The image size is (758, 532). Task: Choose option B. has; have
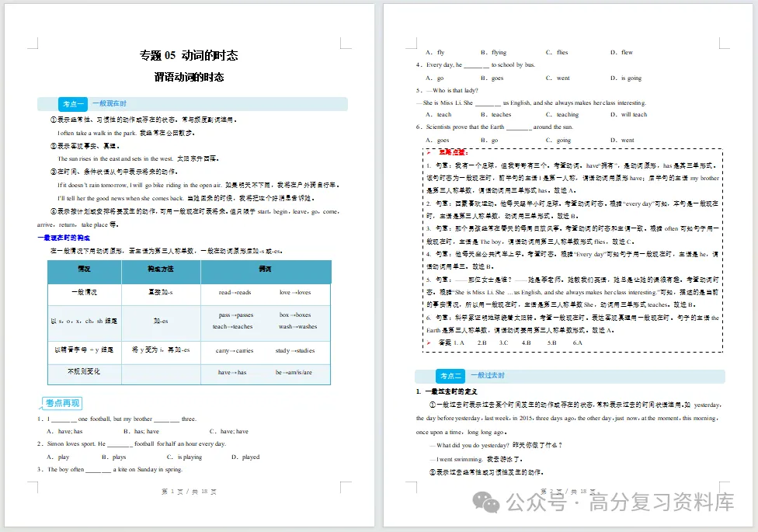(141, 431)
